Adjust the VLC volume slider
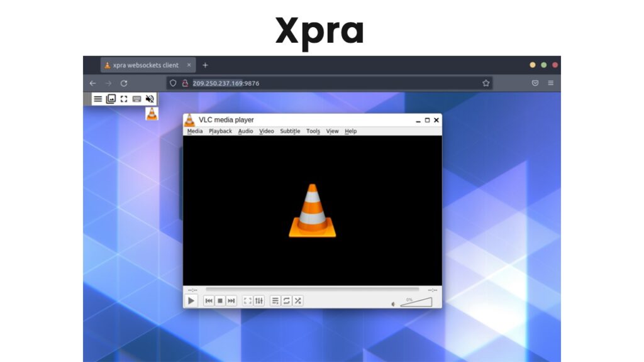The height and width of the screenshot is (362, 644). [x=416, y=302]
